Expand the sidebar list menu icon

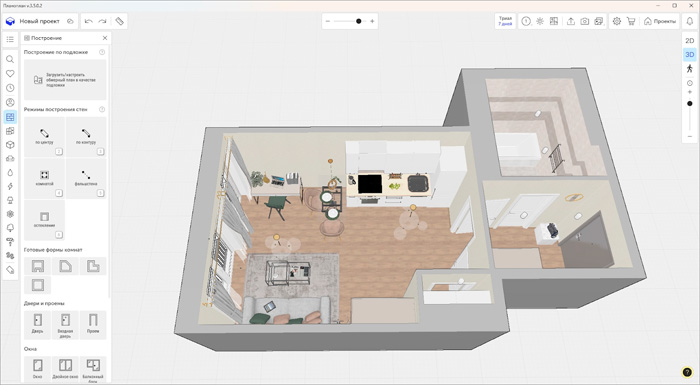tap(10, 40)
